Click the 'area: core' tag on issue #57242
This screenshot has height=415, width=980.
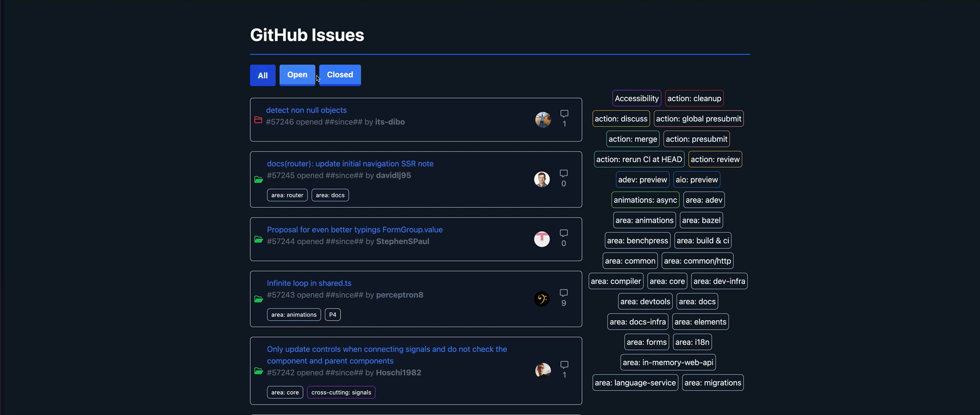click(x=285, y=393)
